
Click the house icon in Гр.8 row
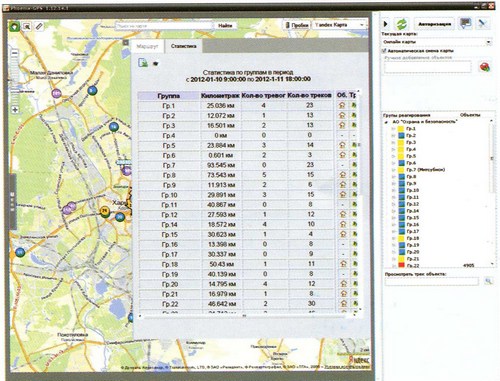(x=342, y=175)
